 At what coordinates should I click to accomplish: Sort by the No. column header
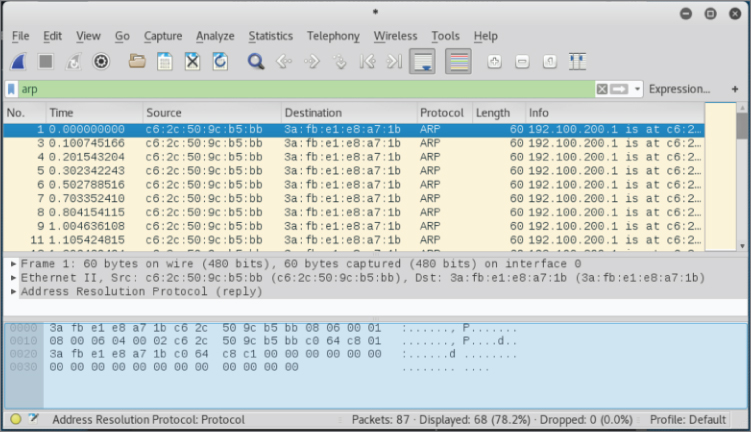[x=25, y=113]
